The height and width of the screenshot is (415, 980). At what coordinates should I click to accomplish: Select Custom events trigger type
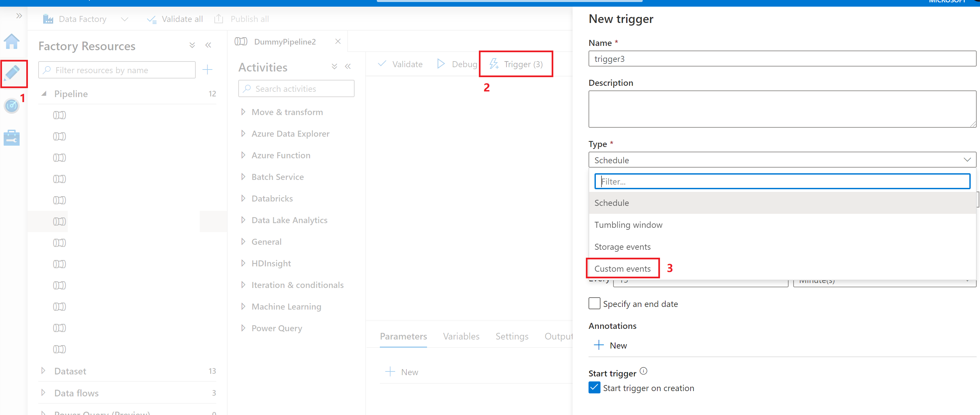(x=622, y=268)
